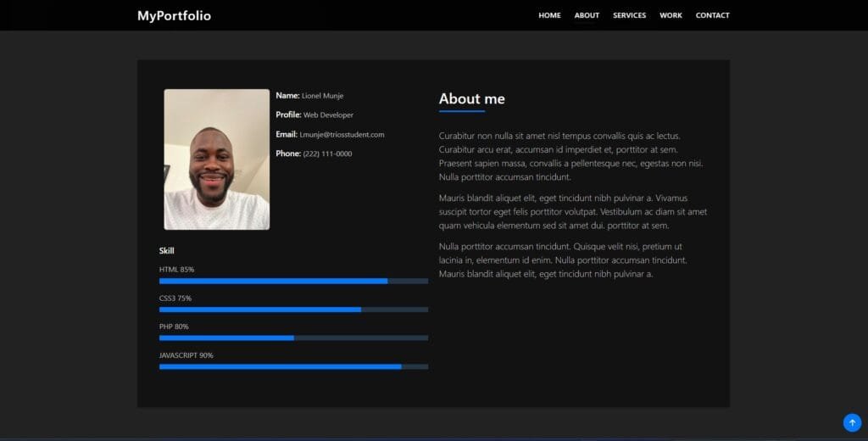Screen dimensions: 868x441
Task: Select SERVICES in the top navigation
Action: coord(629,15)
